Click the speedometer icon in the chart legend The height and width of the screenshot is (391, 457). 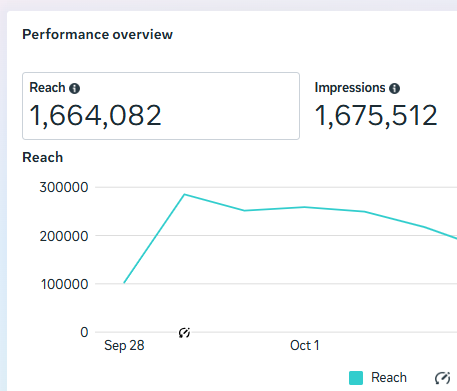tap(442, 378)
